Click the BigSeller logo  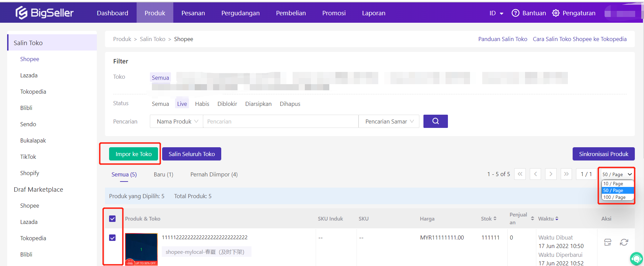pyautogui.click(x=45, y=13)
